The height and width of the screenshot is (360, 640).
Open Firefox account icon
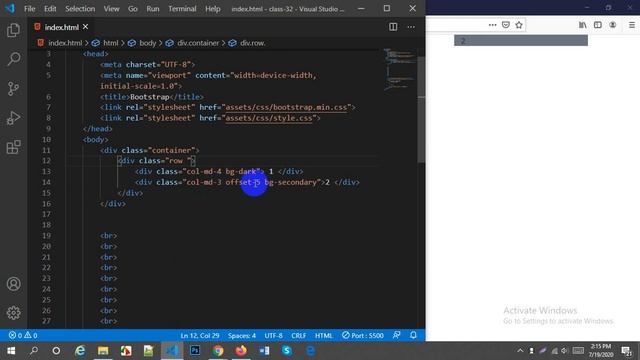tap(613, 25)
